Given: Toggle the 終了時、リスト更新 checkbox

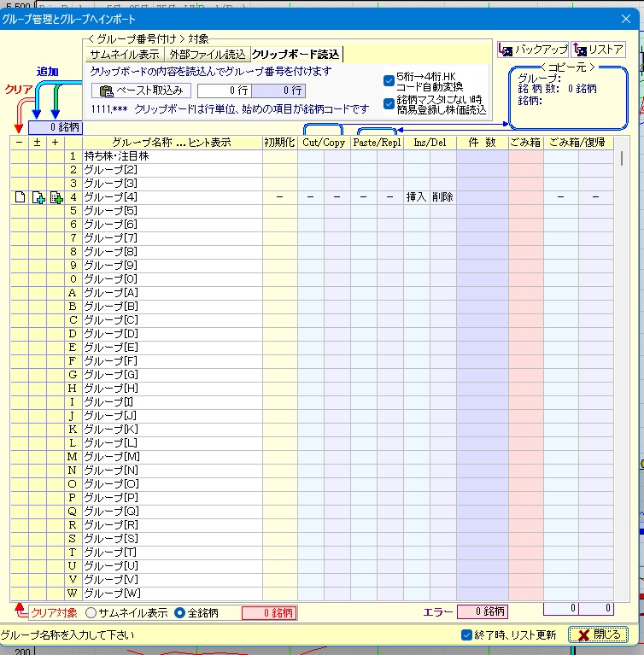Looking at the screenshot, I should pos(466,635).
